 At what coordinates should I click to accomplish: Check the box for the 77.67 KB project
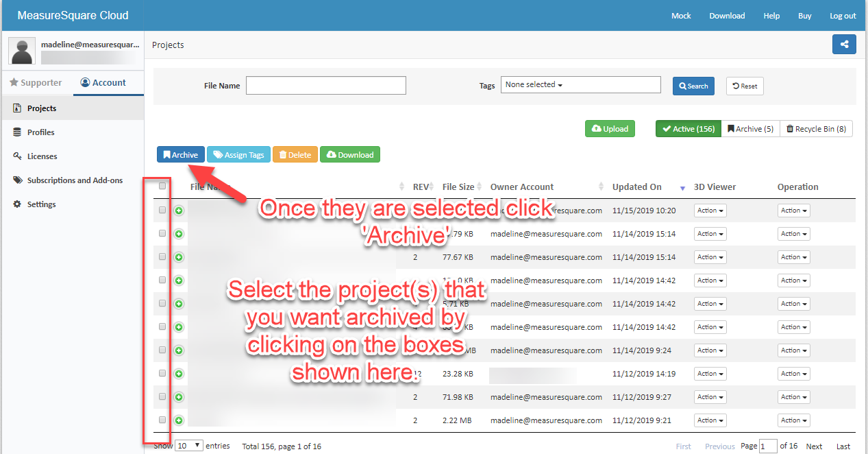point(162,256)
